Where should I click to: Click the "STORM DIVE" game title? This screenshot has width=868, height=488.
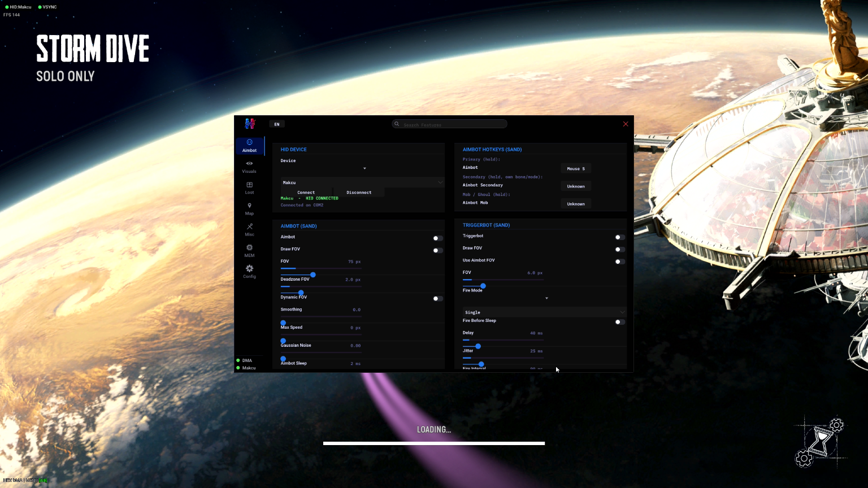(93, 49)
